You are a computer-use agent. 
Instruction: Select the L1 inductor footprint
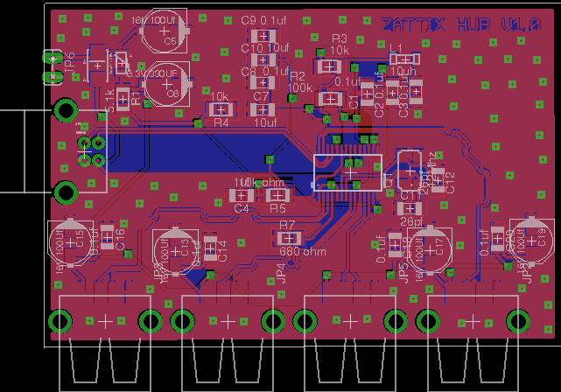pos(404,59)
